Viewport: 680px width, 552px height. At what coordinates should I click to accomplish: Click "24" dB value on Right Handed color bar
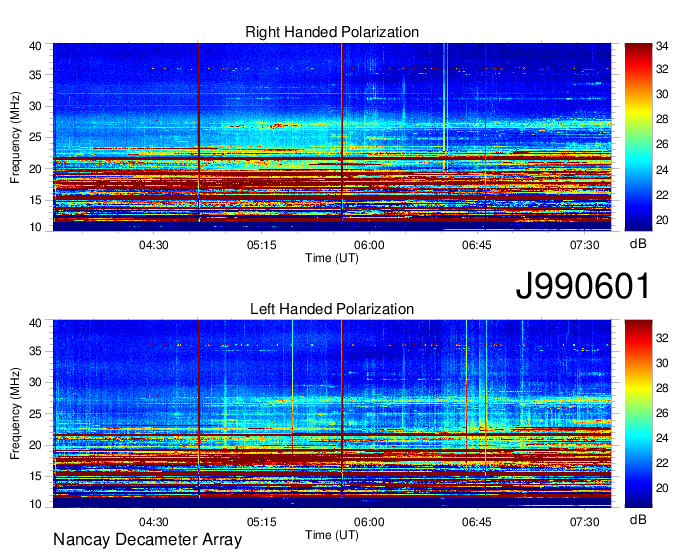click(662, 170)
